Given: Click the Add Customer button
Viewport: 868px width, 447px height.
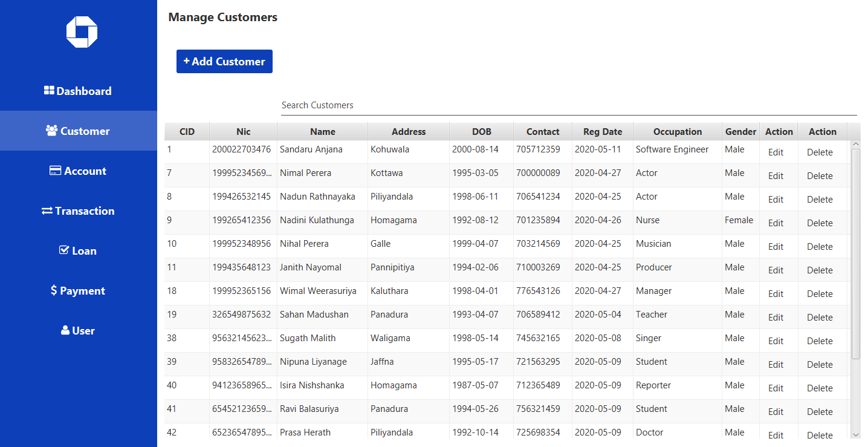Looking at the screenshot, I should click(224, 61).
